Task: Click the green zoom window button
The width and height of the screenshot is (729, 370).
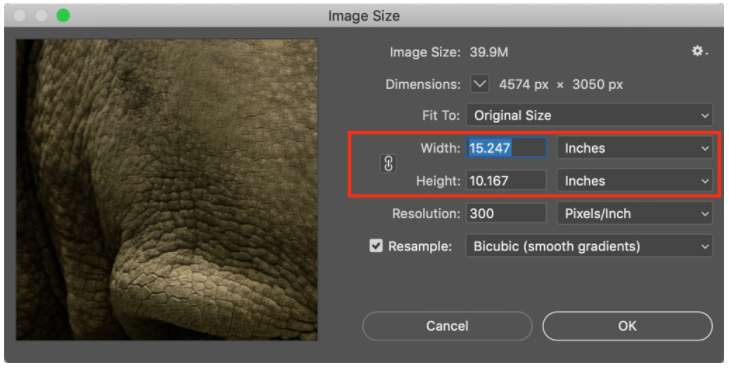Action: [x=63, y=16]
